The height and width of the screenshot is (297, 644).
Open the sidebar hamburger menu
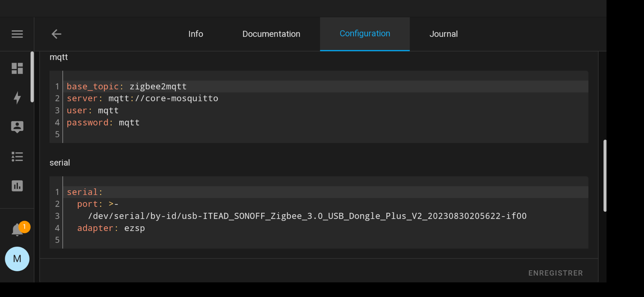(17, 34)
